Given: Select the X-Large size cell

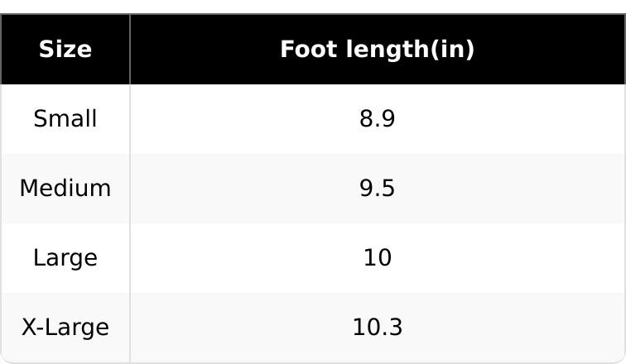Looking at the screenshot, I should click(x=65, y=328).
